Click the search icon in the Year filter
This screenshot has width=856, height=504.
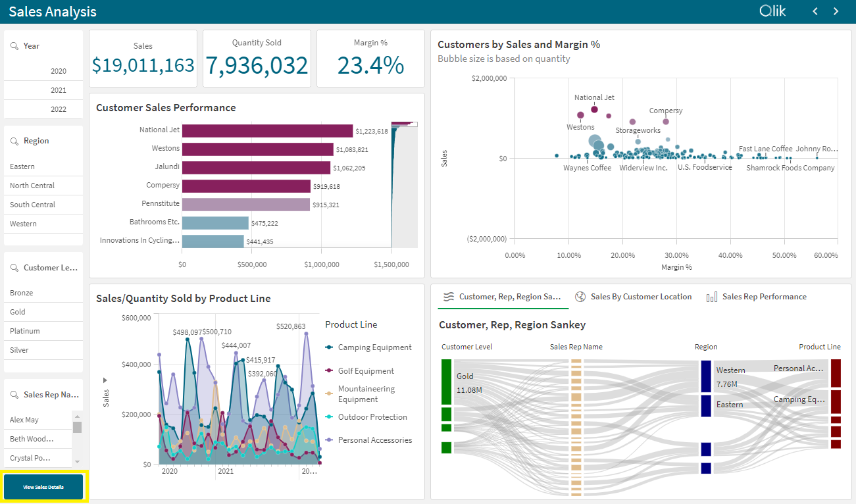click(15, 45)
